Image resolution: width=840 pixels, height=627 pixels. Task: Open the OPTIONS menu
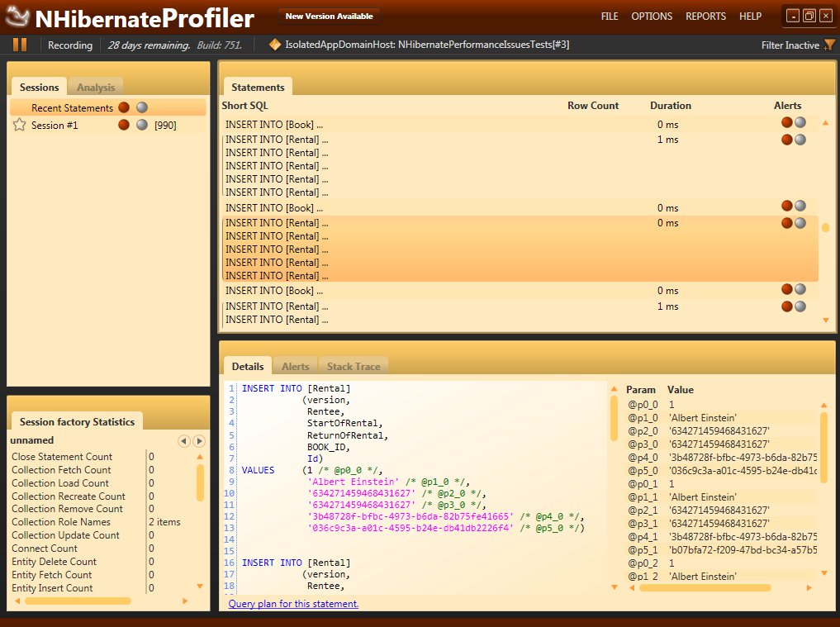tap(652, 16)
